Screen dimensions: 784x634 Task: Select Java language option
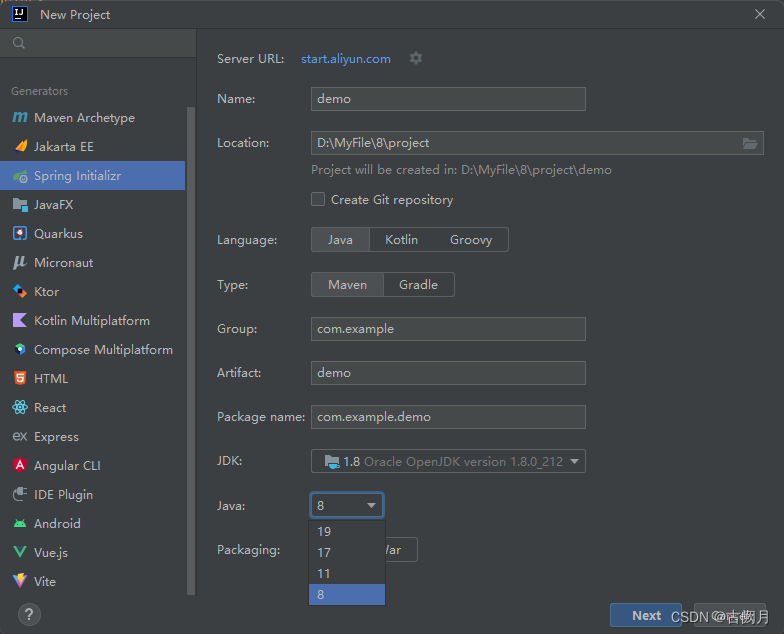pos(340,240)
